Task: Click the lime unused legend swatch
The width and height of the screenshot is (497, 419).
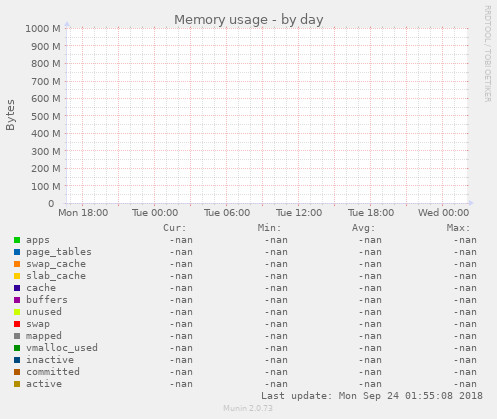Action: 17,312
